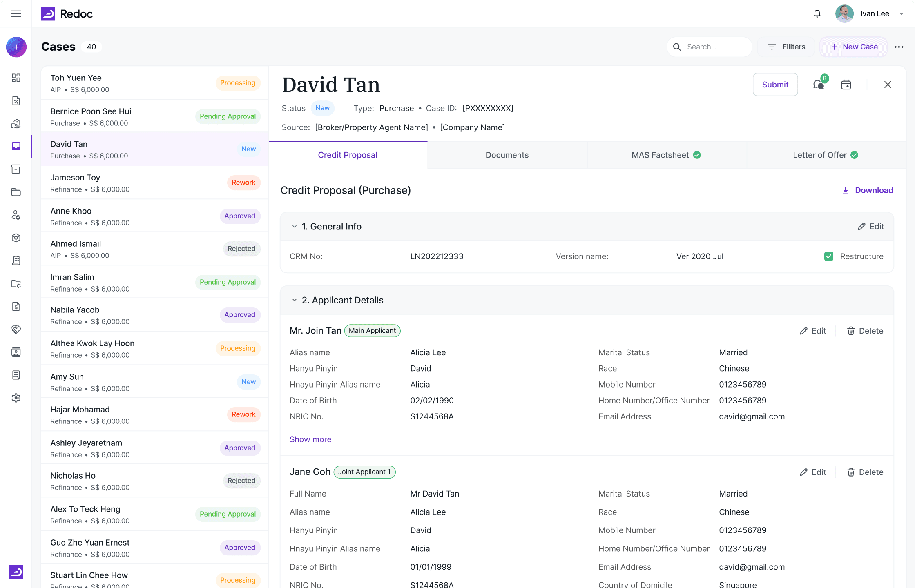
Task: Open the contact card icon in the sidebar
Action: pos(16,352)
